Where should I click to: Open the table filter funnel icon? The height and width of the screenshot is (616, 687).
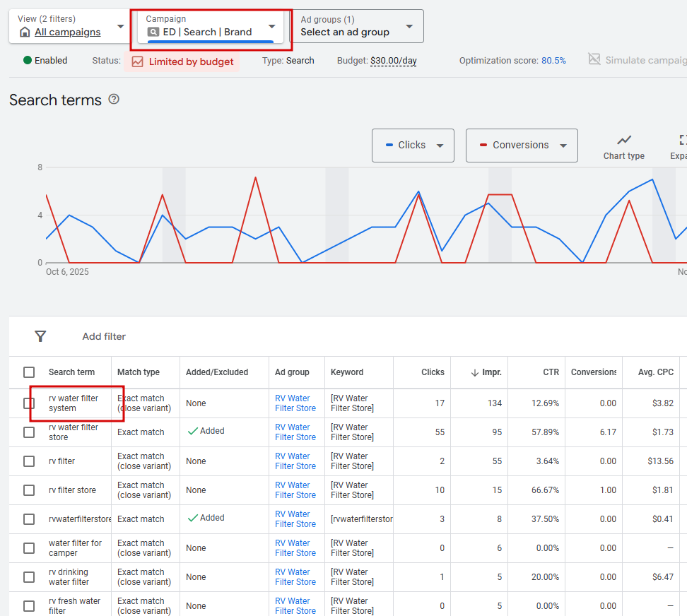[40, 336]
